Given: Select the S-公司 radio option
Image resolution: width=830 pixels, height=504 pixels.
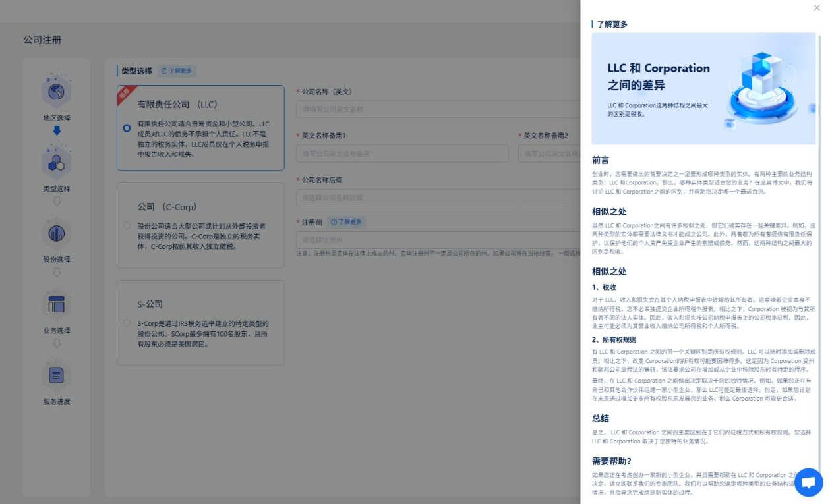Looking at the screenshot, I should pos(127,324).
